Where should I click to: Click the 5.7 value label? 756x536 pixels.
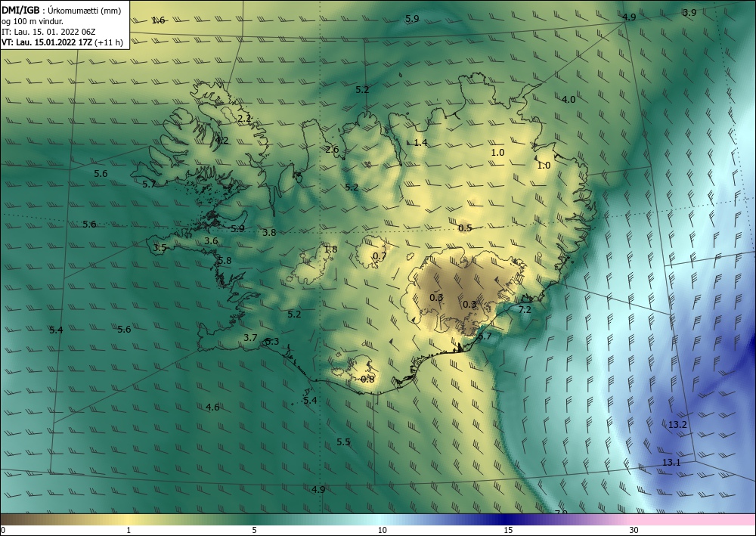point(149,184)
